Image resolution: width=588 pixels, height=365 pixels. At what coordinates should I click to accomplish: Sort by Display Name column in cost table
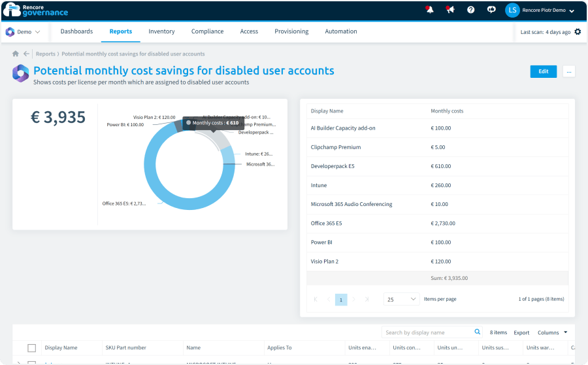pyautogui.click(x=327, y=111)
